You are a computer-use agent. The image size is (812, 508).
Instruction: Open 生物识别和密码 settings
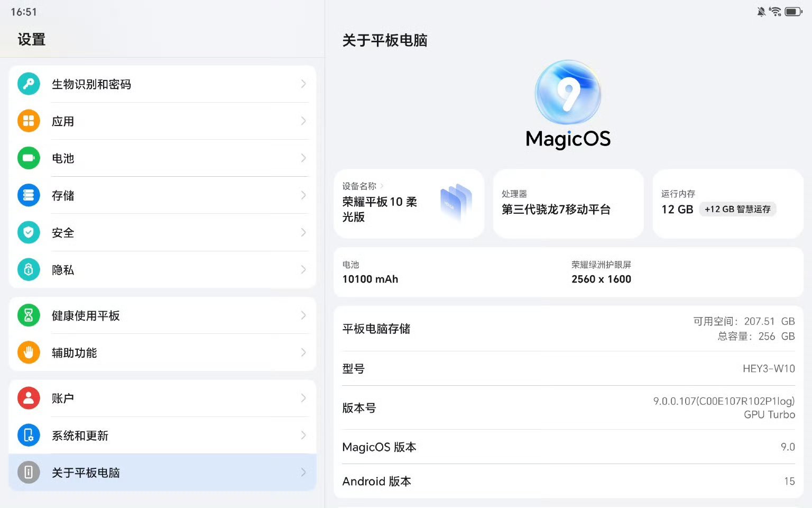click(162, 84)
